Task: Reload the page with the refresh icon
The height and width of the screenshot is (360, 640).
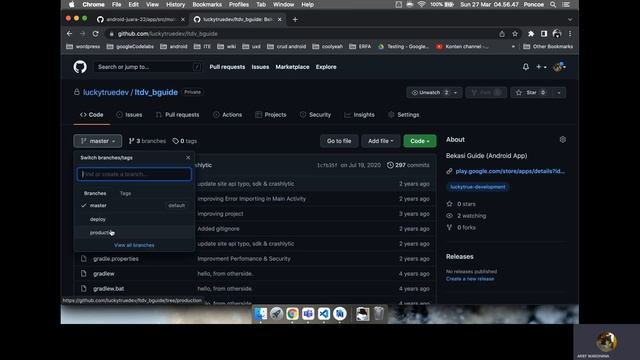Action: tap(96, 34)
